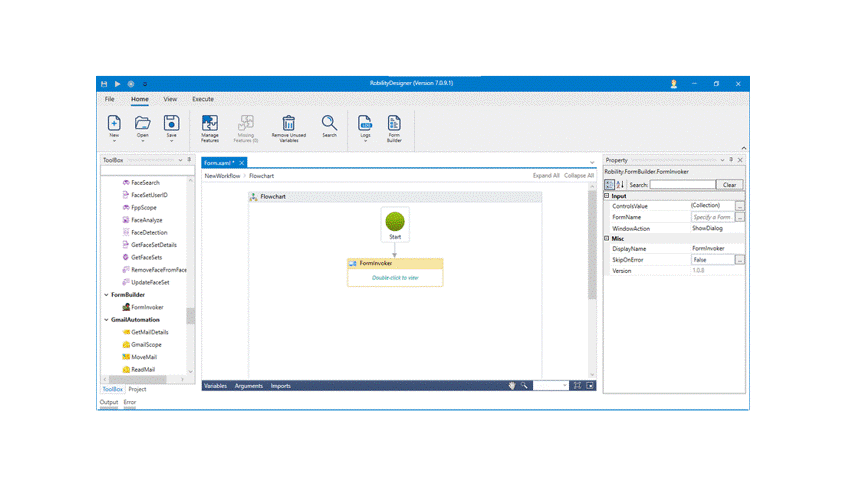This screenshot has height=480, width=853.
Task: Pin the ToolBox panel
Action: click(189, 160)
